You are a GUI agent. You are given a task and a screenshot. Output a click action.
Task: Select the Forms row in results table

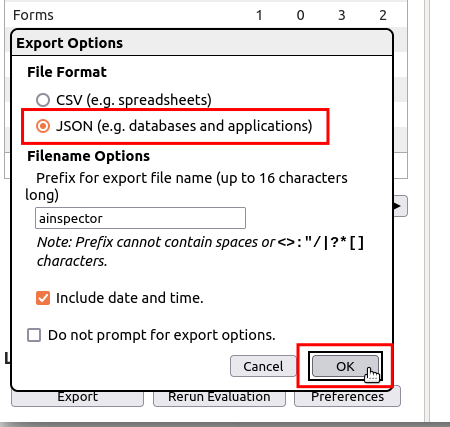click(206, 15)
